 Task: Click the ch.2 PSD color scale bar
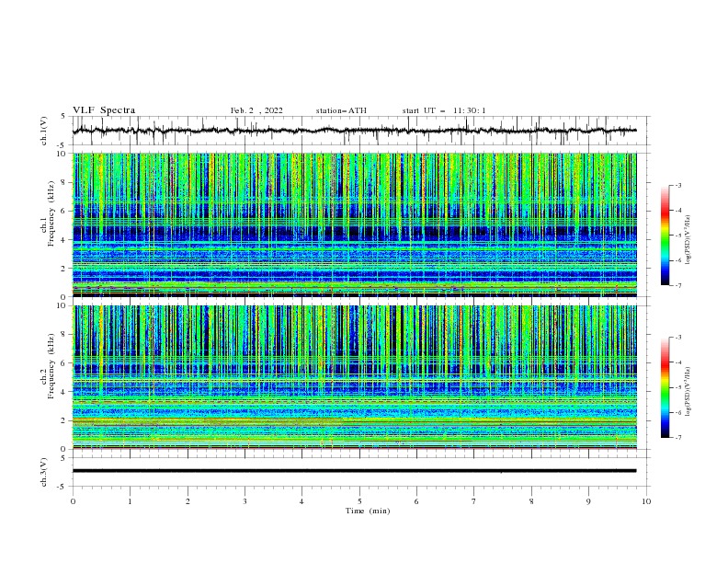point(665,387)
